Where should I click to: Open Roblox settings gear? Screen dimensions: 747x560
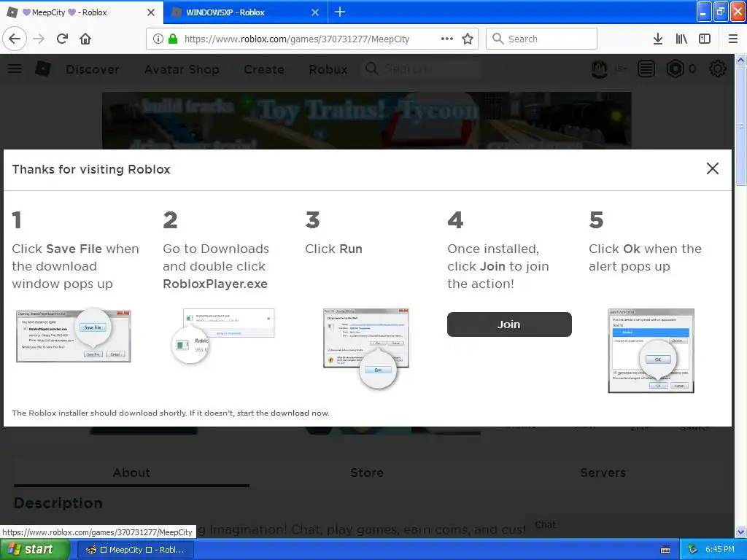718,69
